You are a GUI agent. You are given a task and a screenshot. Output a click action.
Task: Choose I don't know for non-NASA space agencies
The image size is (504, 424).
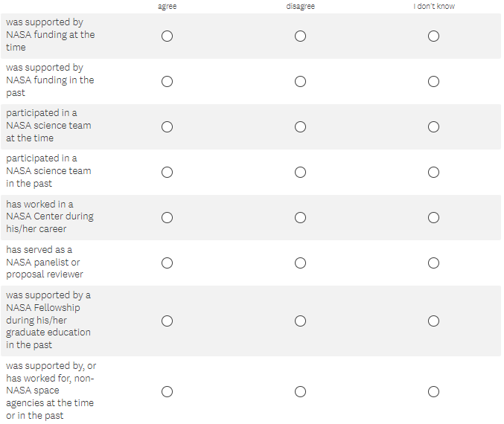pyautogui.click(x=433, y=391)
